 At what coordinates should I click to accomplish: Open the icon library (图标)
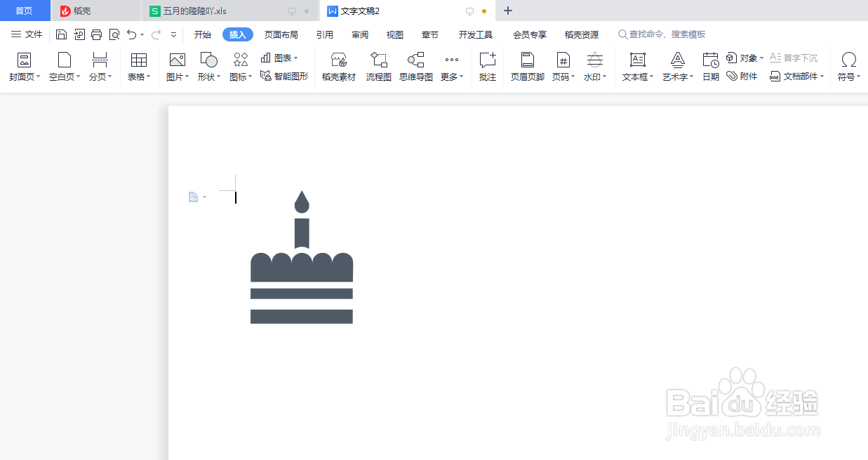241,67
